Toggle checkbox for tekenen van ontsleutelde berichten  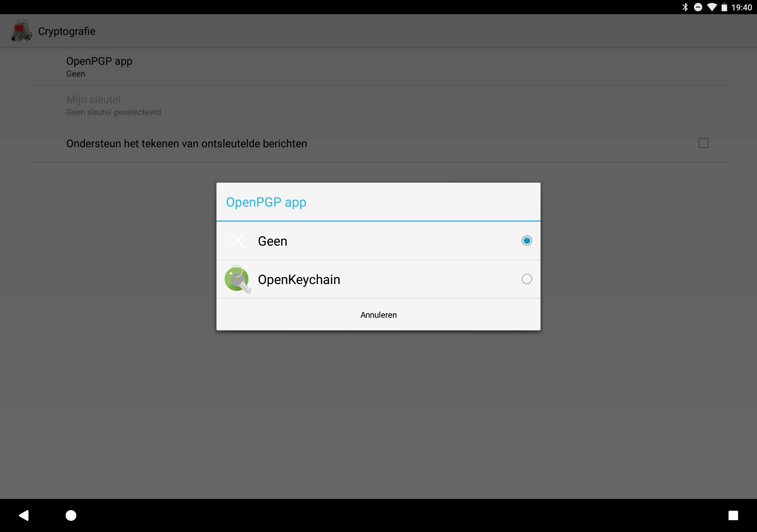[x=703, y=143]
